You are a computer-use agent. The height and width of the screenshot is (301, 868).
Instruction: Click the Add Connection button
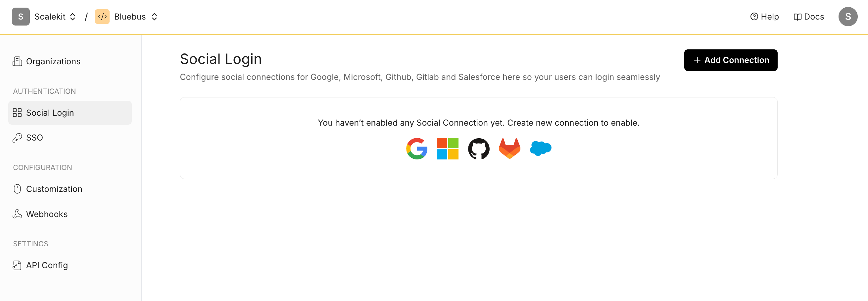(x=731, y=60)
